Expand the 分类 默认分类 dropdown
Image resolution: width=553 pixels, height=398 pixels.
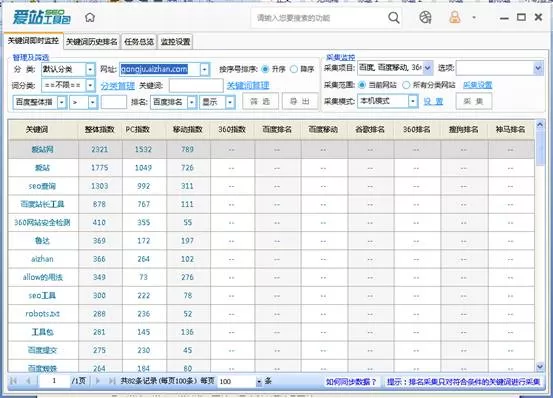pos(90,69)
